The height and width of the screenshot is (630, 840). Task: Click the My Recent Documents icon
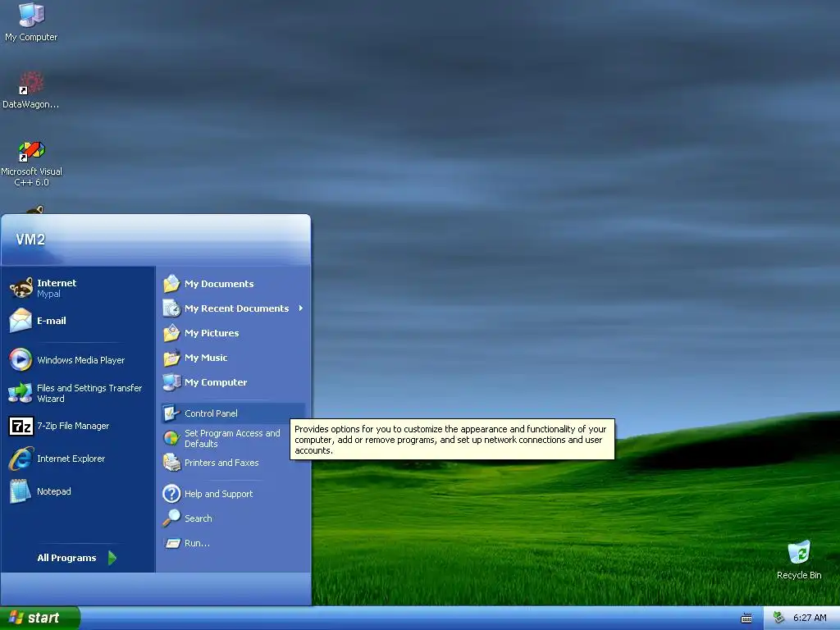(171, 308)
